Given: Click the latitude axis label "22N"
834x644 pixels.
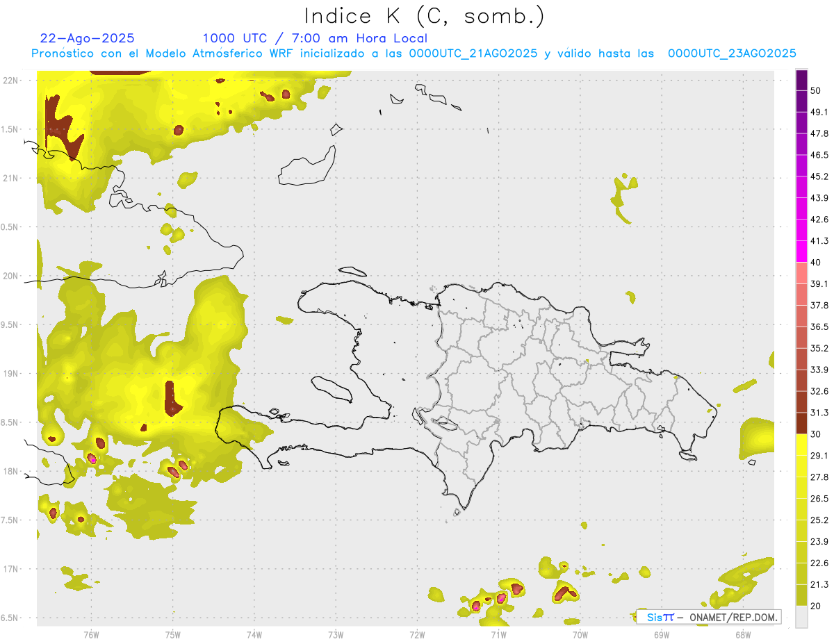Looking at the screenshot, I should tap(10, 81).
